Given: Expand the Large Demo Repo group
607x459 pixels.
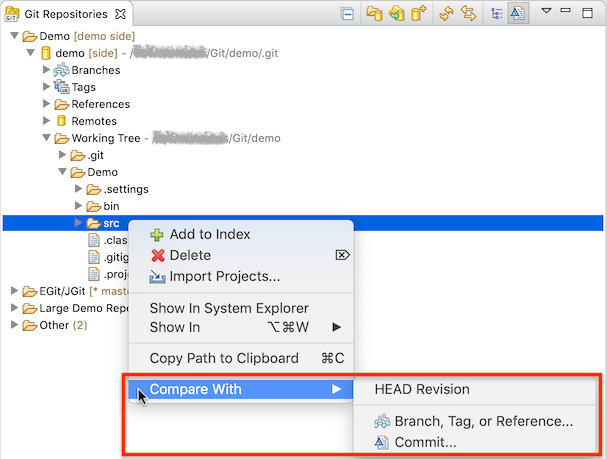Looking at the screenshot, I should click(x=14, y=308).
